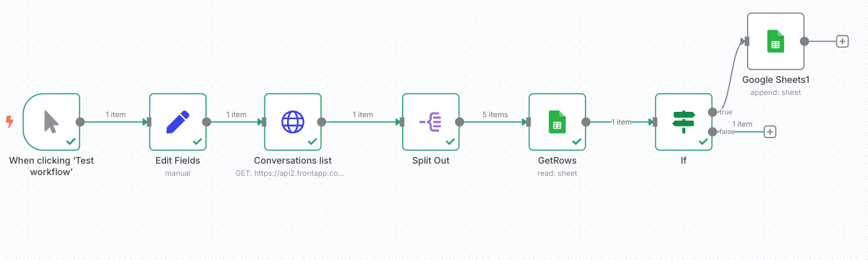Image resolution: width=868 pixels, height=260 pixels.
Task: Click the '1 item' label after trigger node
Action: 116,115
